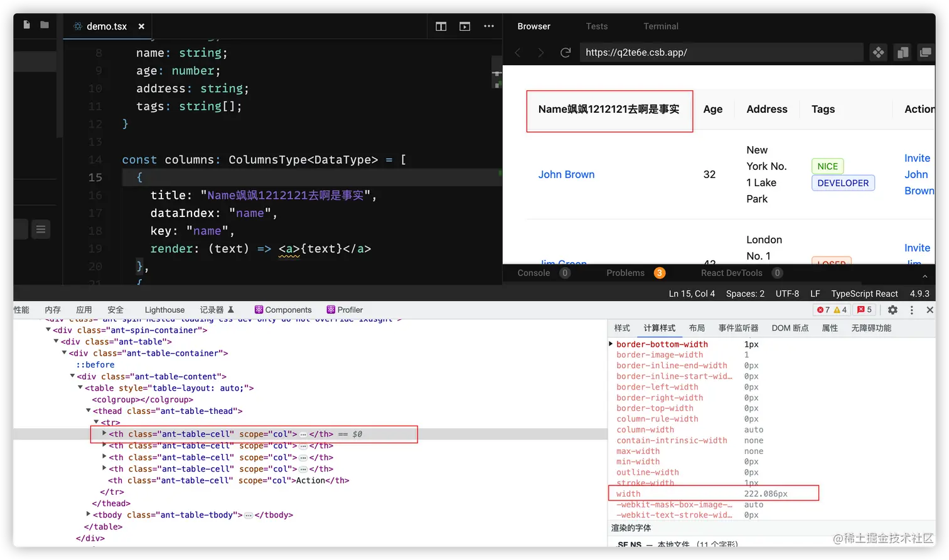Click the red issues counter badge showing 5
This screenshot has height=560, width=949.
click(864, 310)
